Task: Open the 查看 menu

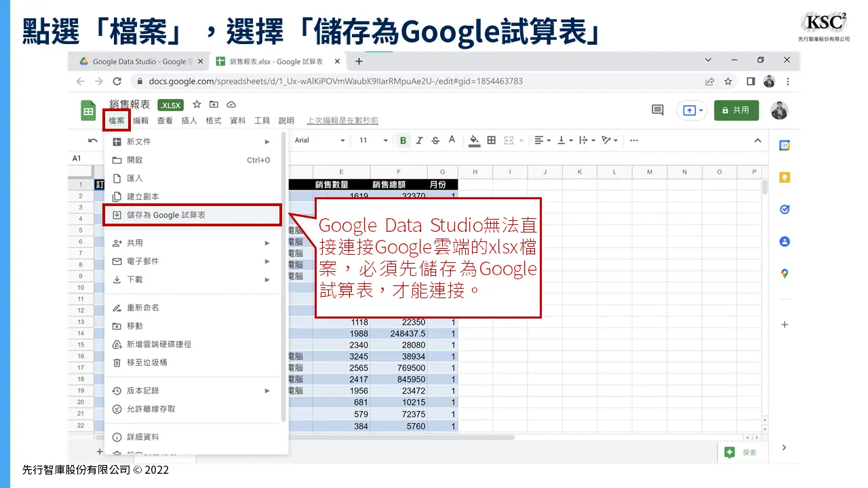Action: 165,121
